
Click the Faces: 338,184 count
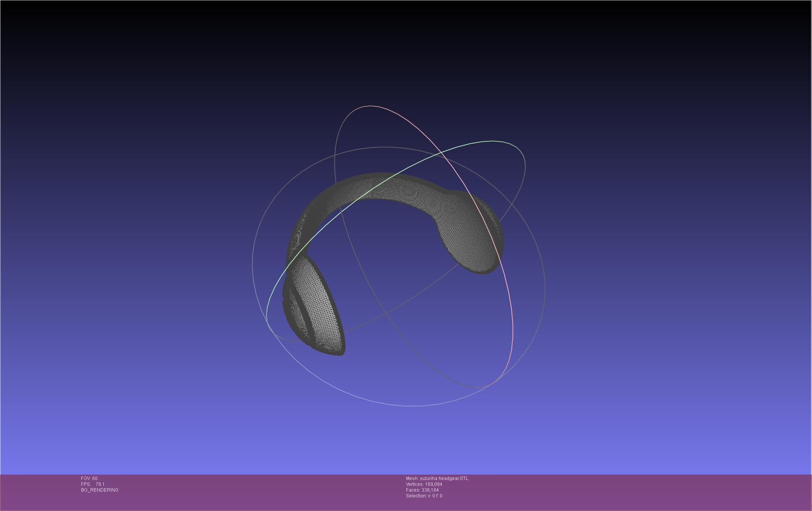pyautogui.click(x=422, y=490)
